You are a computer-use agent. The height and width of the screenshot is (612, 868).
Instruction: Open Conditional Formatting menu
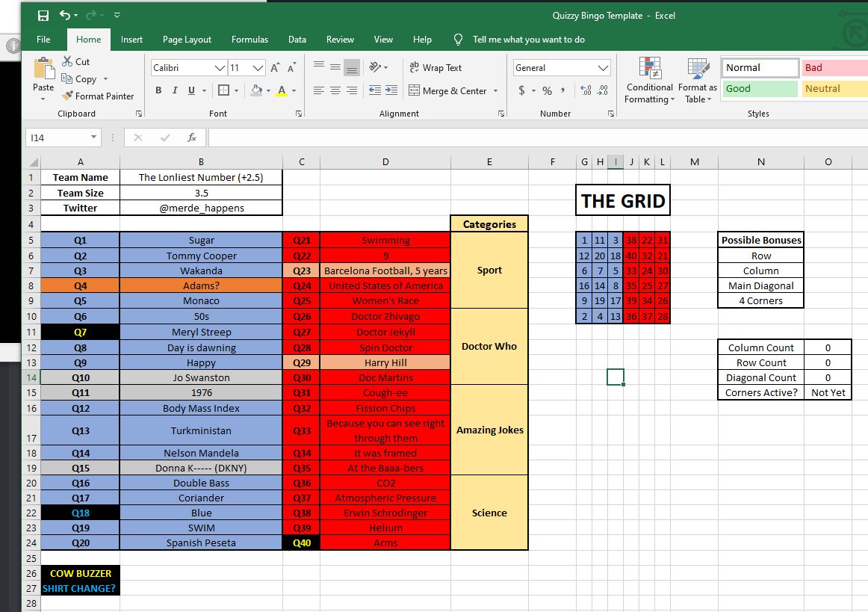(x=649, y=80)
